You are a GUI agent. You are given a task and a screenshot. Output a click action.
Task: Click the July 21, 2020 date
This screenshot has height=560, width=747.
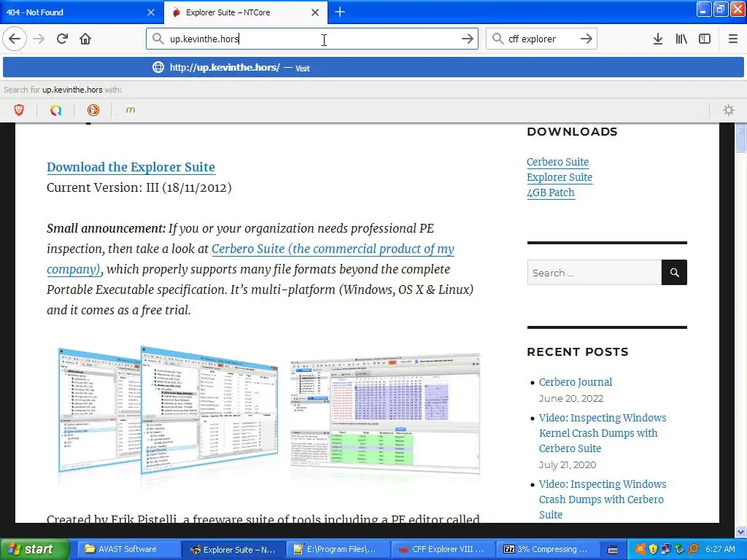(568, 464)
